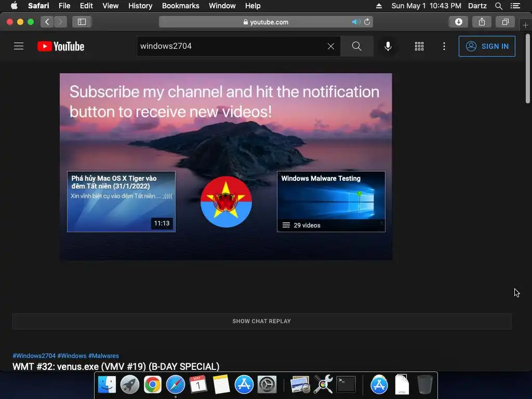This screenshot has width=532, height=399.
Task: Click the #Windows hashtag
Action: coord(72,355)
